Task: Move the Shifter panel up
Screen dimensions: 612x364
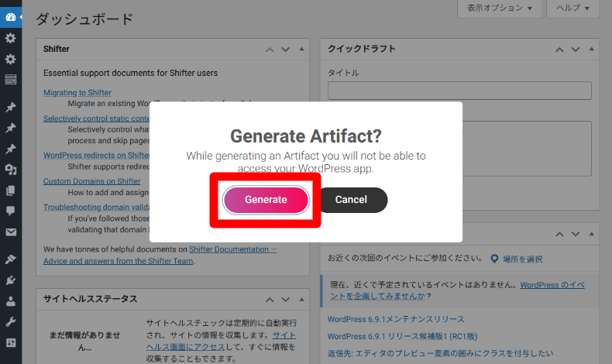Action: click(x=270, y=50)
